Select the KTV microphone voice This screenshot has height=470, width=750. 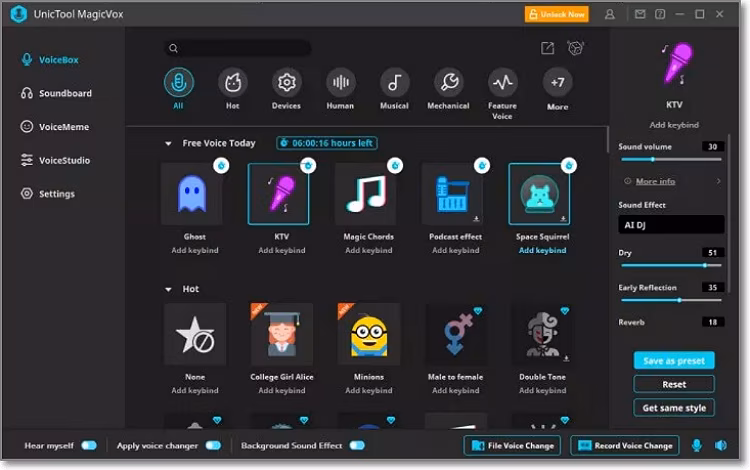tap(278, 194)
